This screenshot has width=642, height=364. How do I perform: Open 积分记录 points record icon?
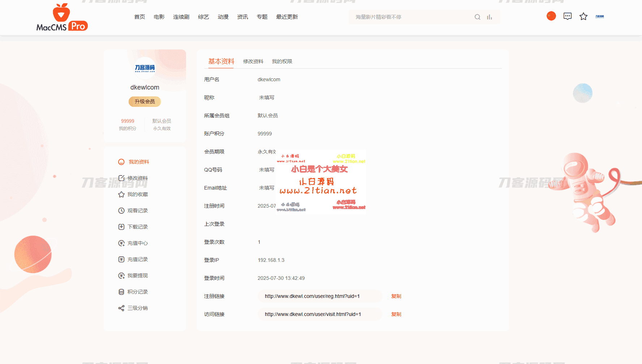tap(121, 292)
